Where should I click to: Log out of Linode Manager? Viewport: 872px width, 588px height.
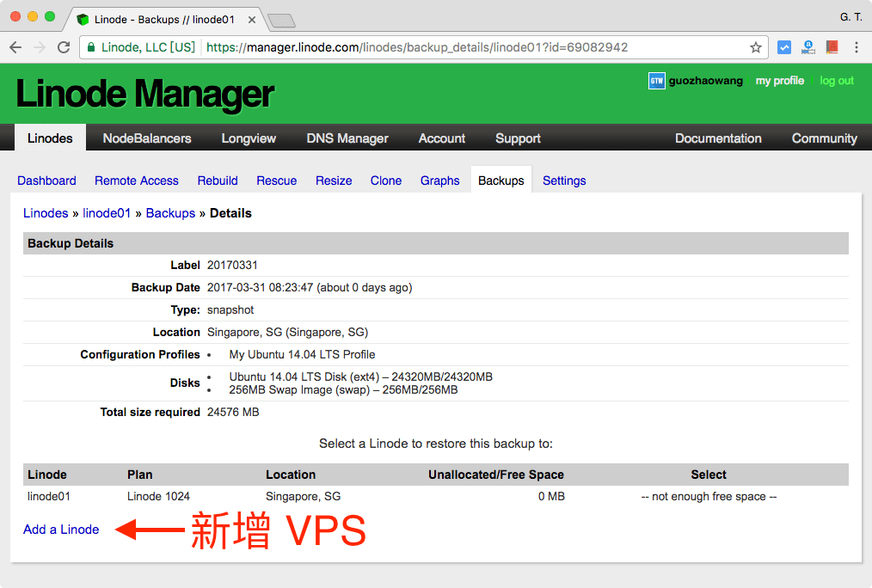click(836, 80)
